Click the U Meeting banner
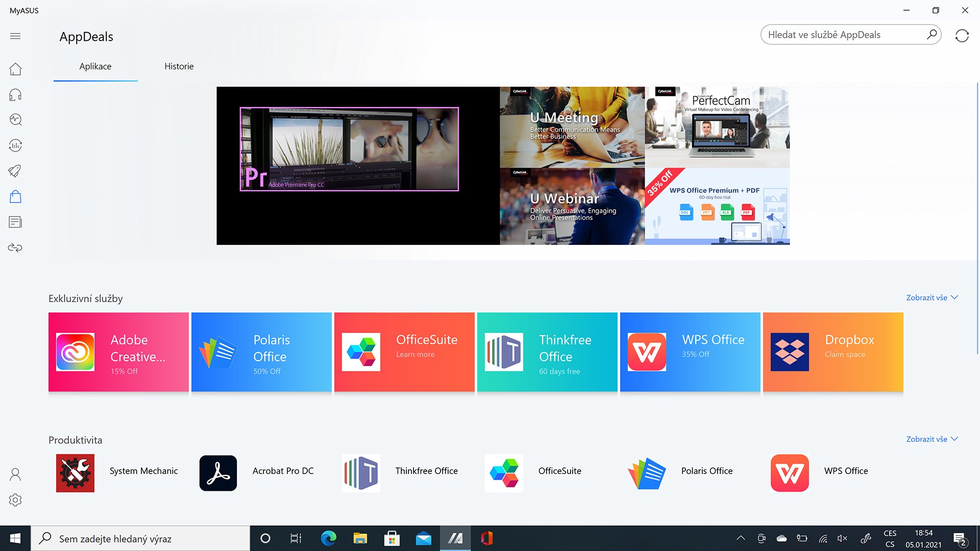The image size is (980, 551). [x=572, y=127]
